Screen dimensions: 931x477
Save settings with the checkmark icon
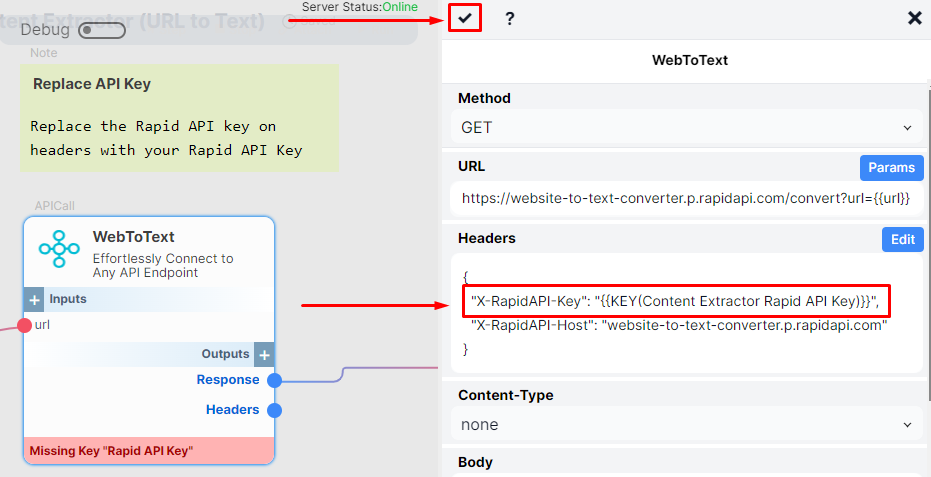tap(465, 18)
